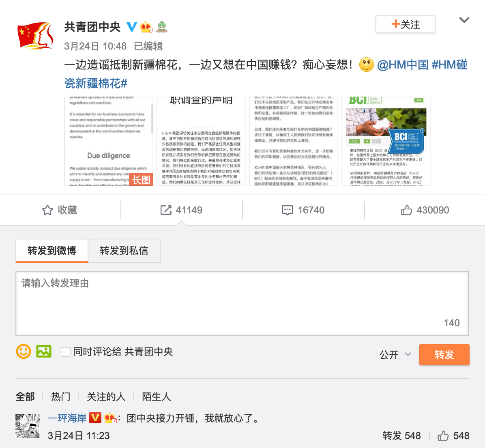Select the 热门 comments filter
485x448 pixels.
pyautogui.click(x=61, y=396)
